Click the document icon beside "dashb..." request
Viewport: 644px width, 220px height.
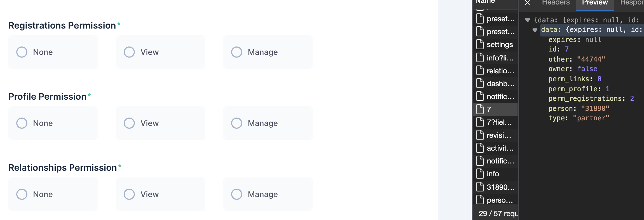pyautogui.click(x=480, y=83)
